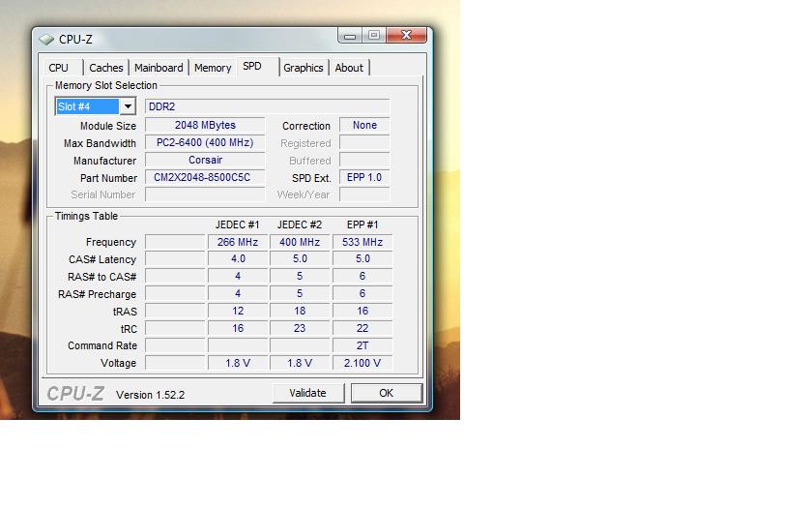Click the EPP #1 tRC value 22
The image size is (812, 508).
click(x=362, y=328)
